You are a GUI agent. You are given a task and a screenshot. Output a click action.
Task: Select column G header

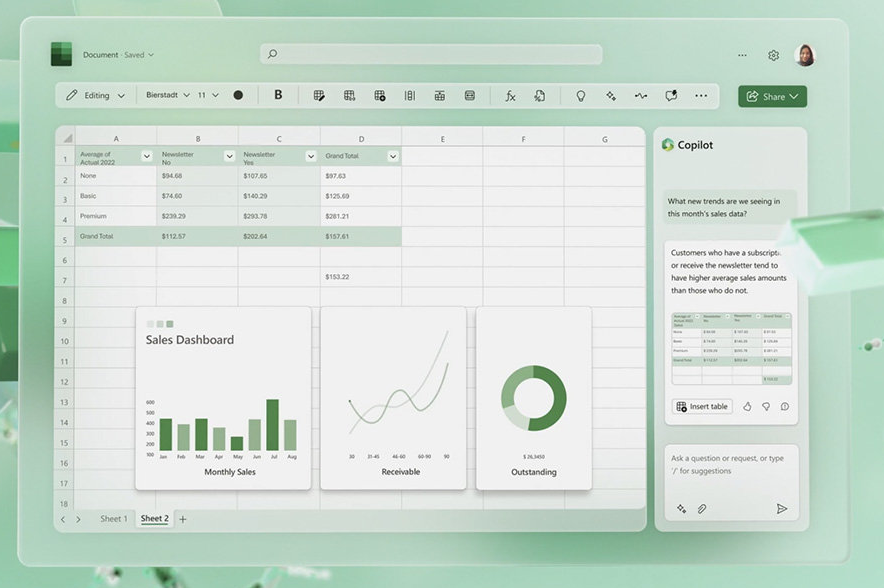(x=604, y=139)
